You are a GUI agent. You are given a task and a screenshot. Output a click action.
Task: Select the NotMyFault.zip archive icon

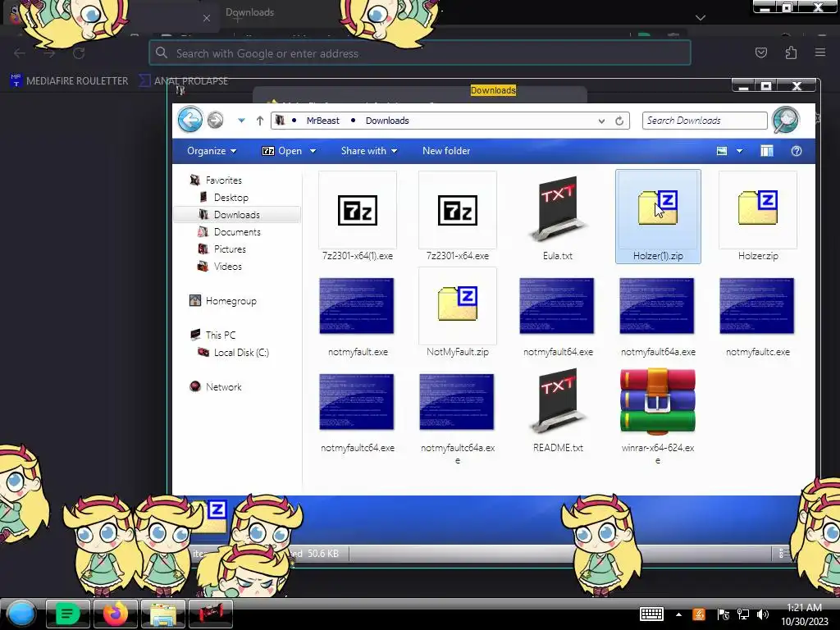[x=457, y=304]
